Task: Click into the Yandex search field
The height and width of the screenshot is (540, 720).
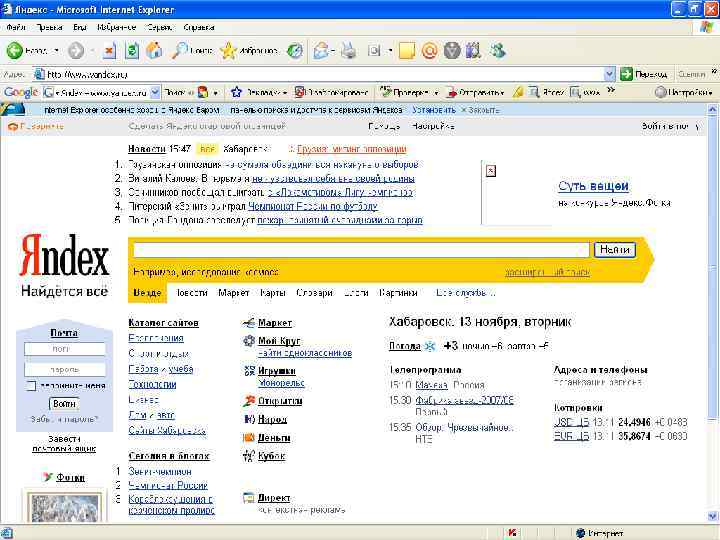Action: pyautogui.click(x=361, y=250)
